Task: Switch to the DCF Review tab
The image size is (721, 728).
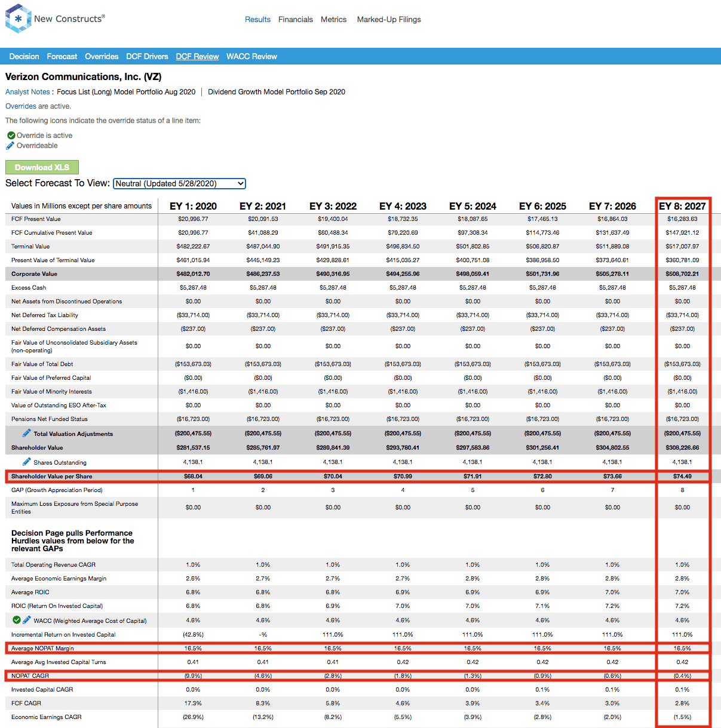Action: [197, 57]
